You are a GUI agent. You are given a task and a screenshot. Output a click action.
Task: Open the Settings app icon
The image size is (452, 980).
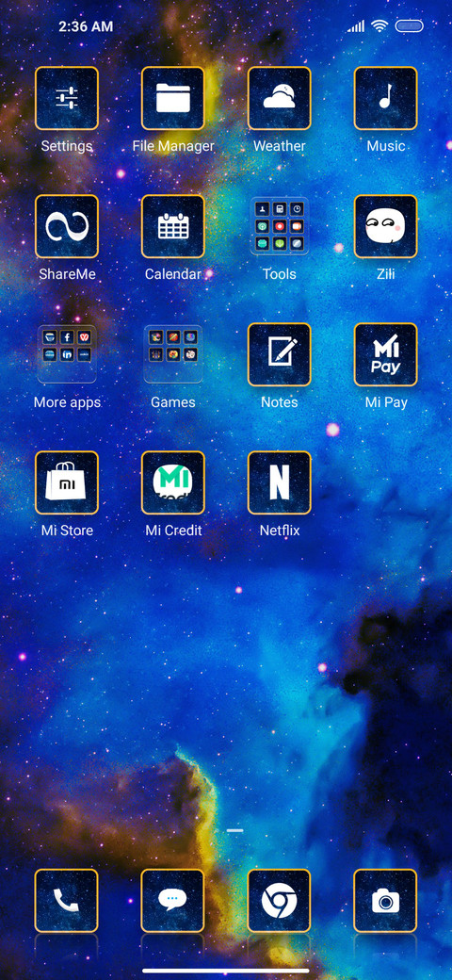coord(67,98)
